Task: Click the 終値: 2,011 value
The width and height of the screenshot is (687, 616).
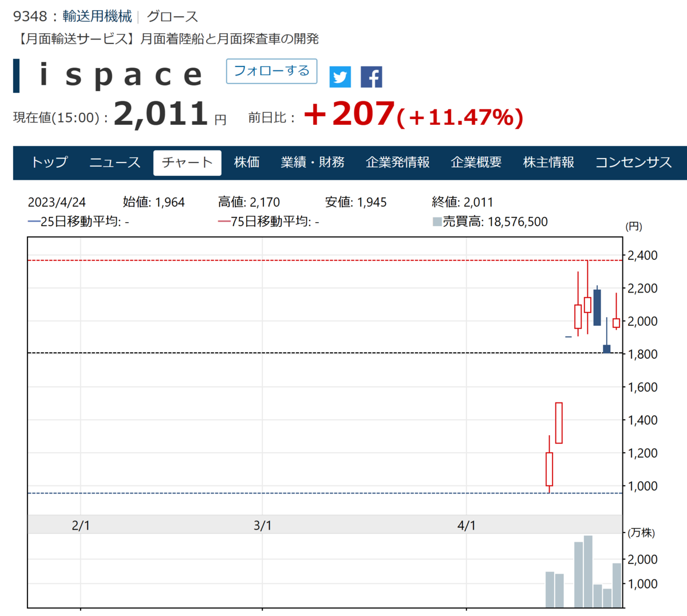Action: [x=463, y=202]
